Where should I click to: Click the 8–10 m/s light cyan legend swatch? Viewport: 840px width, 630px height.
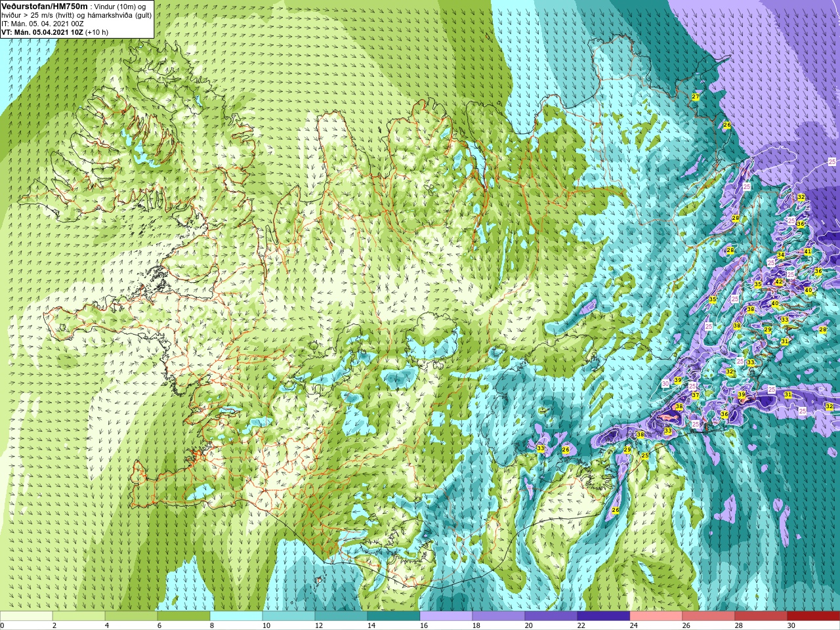click(236, 616)
